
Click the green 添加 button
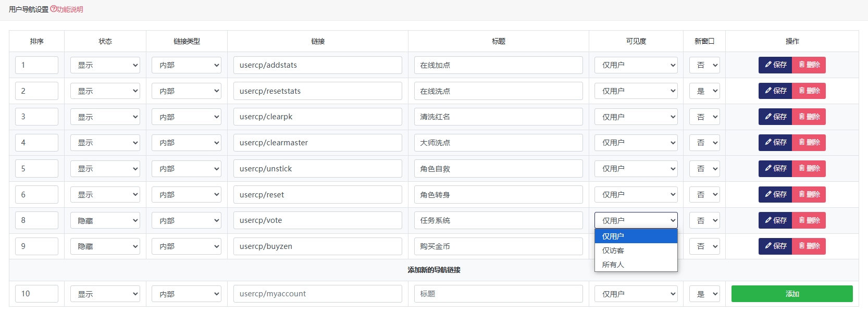click(791, 294)
